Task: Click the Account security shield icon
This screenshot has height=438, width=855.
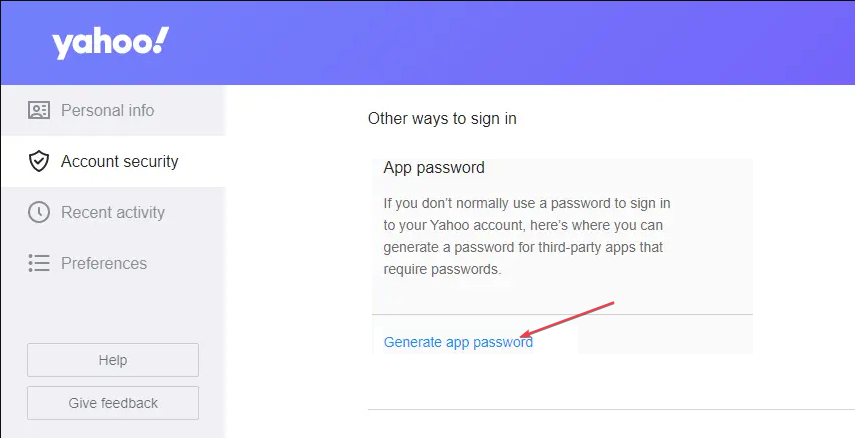Action: tap(39, 161)
